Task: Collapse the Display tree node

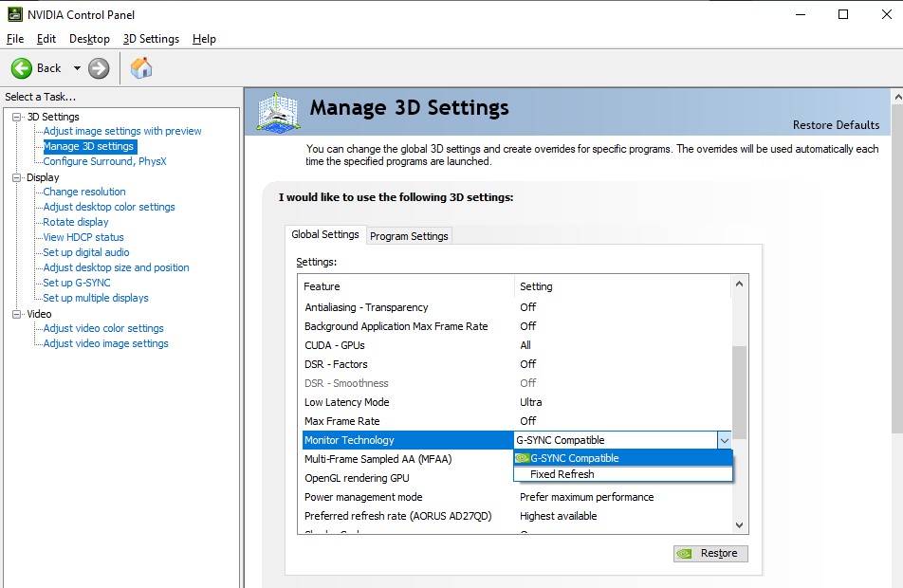Action: click(17, 177)
